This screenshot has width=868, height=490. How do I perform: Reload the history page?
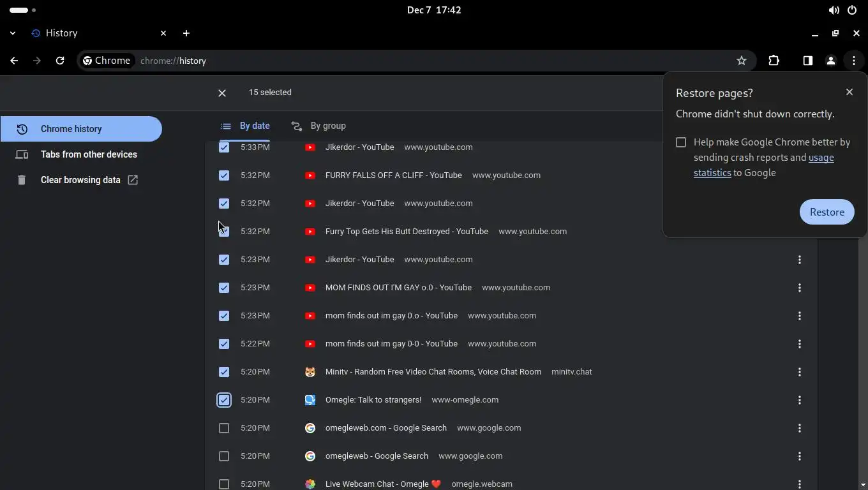[x=60, y=61]
